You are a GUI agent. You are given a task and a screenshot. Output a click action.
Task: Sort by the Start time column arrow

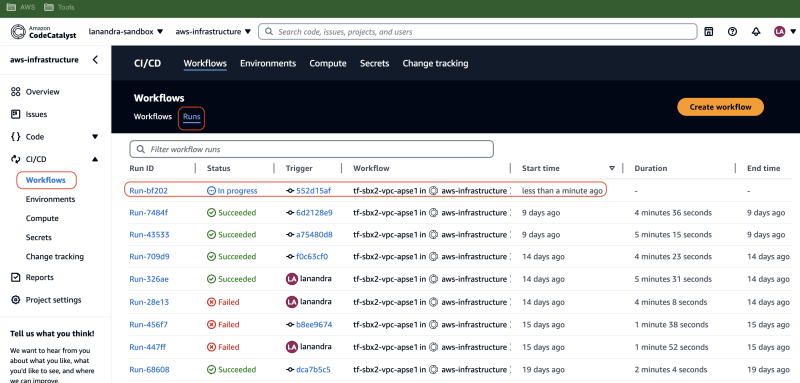612,168
